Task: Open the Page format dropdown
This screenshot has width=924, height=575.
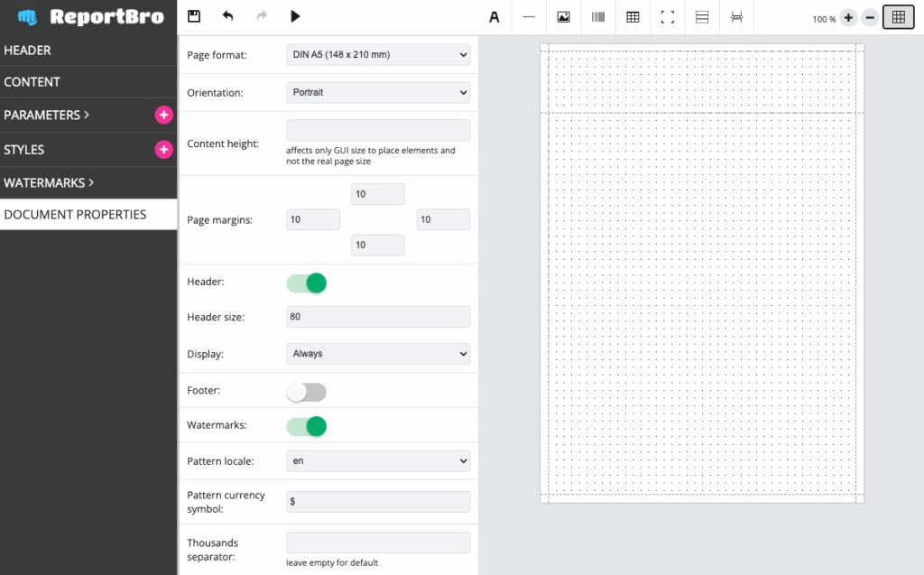Action: (377, 55)
